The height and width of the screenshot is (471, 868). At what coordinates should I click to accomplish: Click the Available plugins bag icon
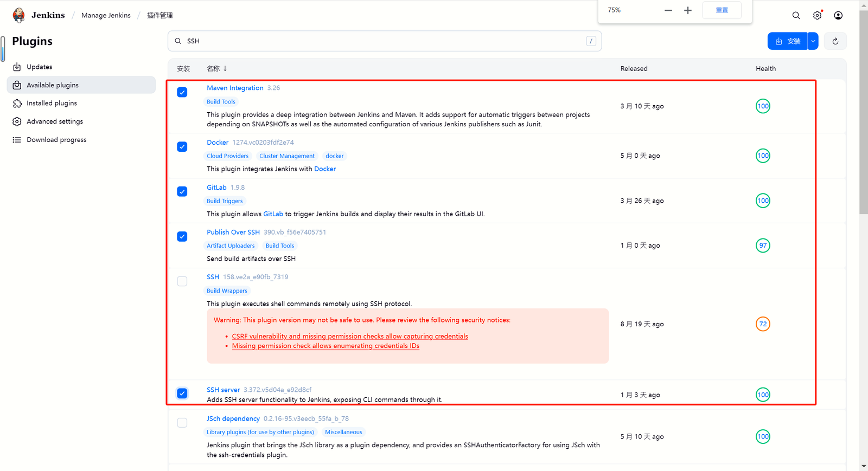tap(17, 85)
